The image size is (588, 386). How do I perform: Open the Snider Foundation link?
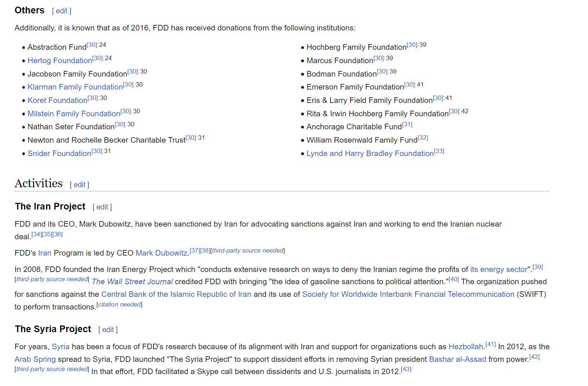(59, 153)
